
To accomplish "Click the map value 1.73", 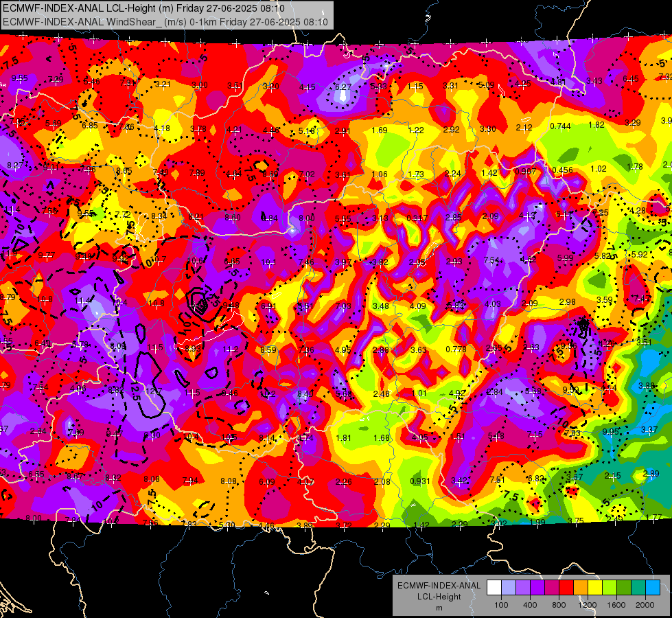I will tap(416, 174).
